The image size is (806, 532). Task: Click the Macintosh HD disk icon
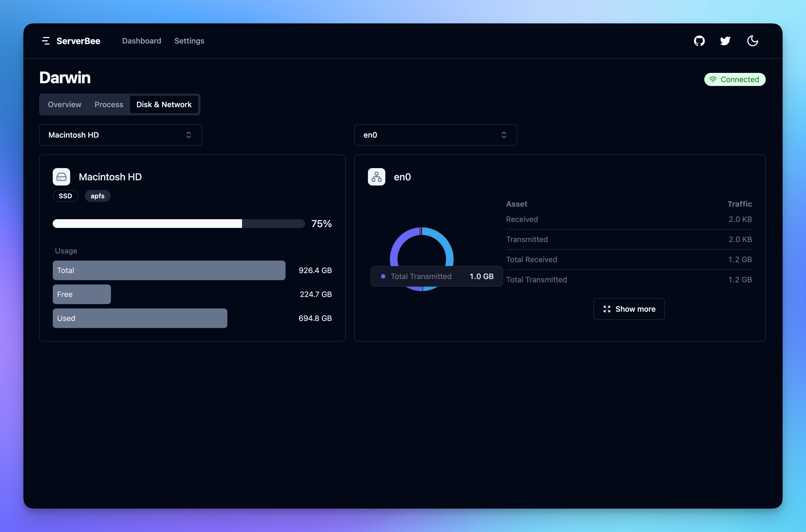(x=61, y=177)
